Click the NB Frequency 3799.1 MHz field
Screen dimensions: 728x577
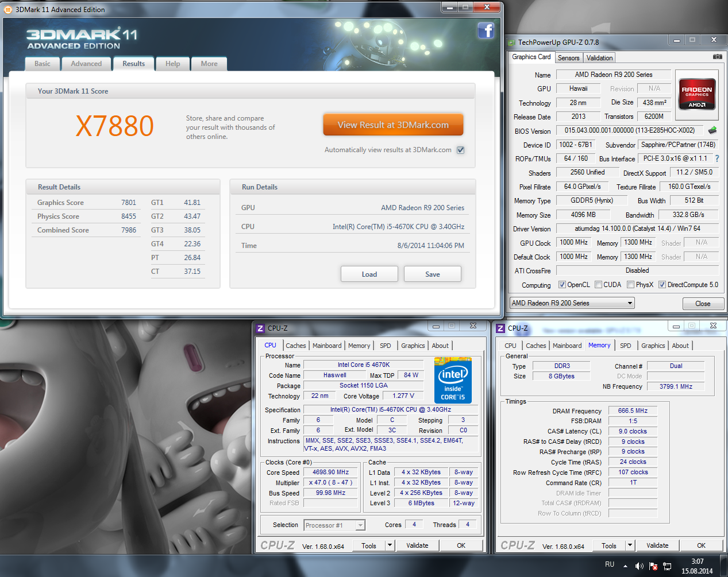pyautogui.click(x=676, y=386)
